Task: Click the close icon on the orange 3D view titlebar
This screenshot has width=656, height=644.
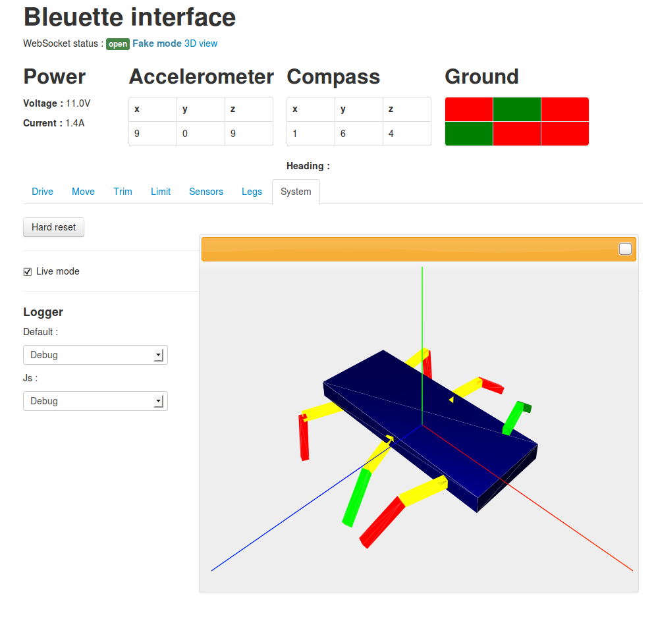Action: tap(625, 249)
